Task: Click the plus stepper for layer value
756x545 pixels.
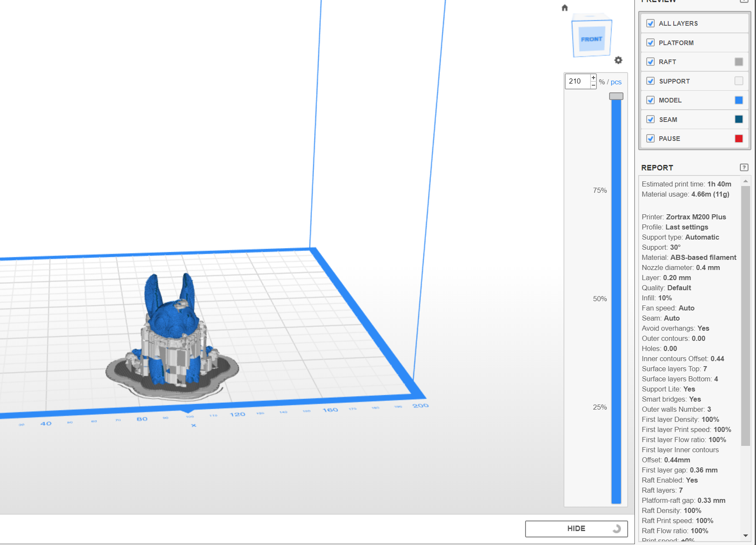Action: coord(593,78)
